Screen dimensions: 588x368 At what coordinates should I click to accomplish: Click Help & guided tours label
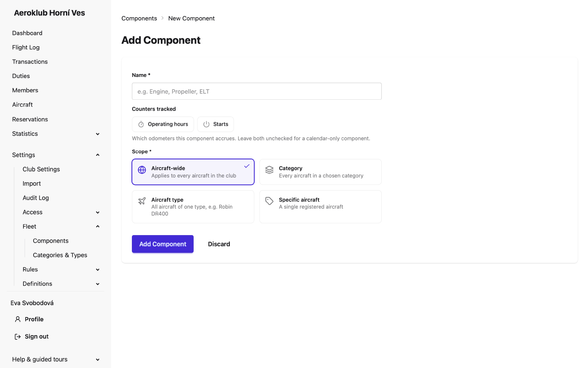point(40,360)
